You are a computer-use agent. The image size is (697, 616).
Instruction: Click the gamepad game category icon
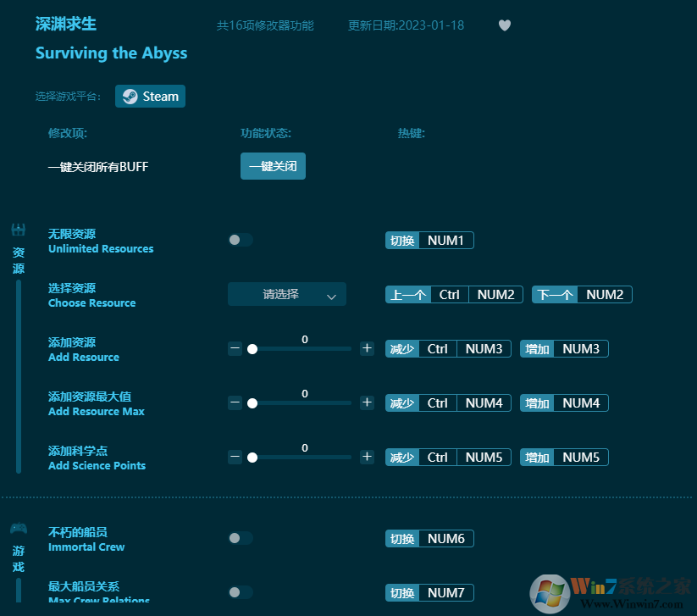19,529
